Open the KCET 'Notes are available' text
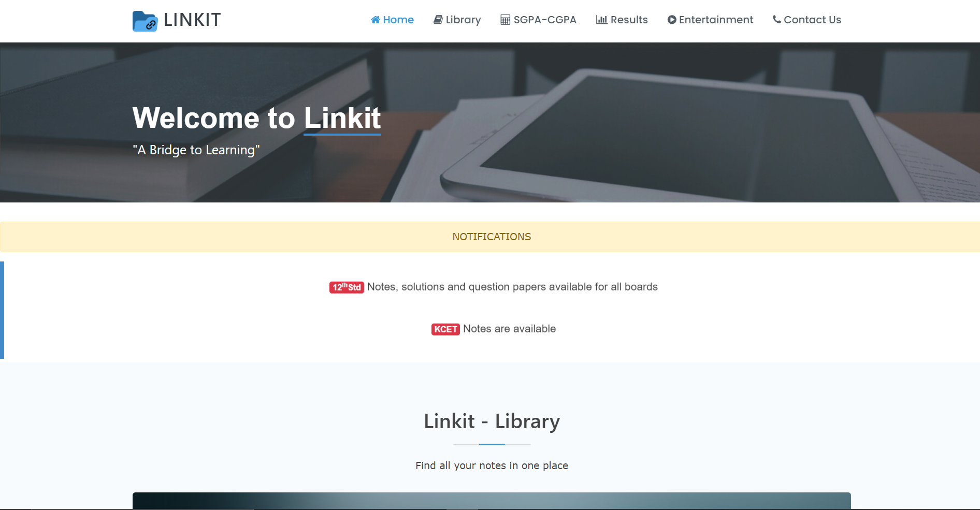Image resolution: width=980 pixels, height=510 pixels. pyautogui.click(x=509, y=329)
